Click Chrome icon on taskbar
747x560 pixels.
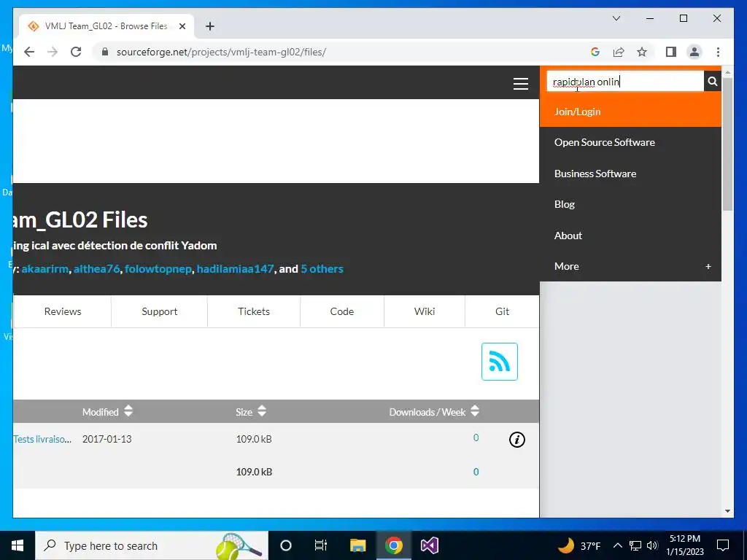[393, 545]
